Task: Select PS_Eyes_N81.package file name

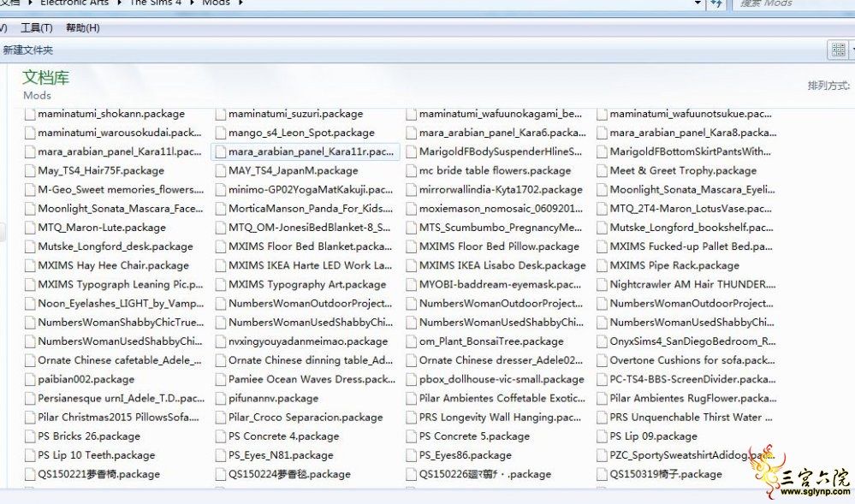Action: click(281, 455)
